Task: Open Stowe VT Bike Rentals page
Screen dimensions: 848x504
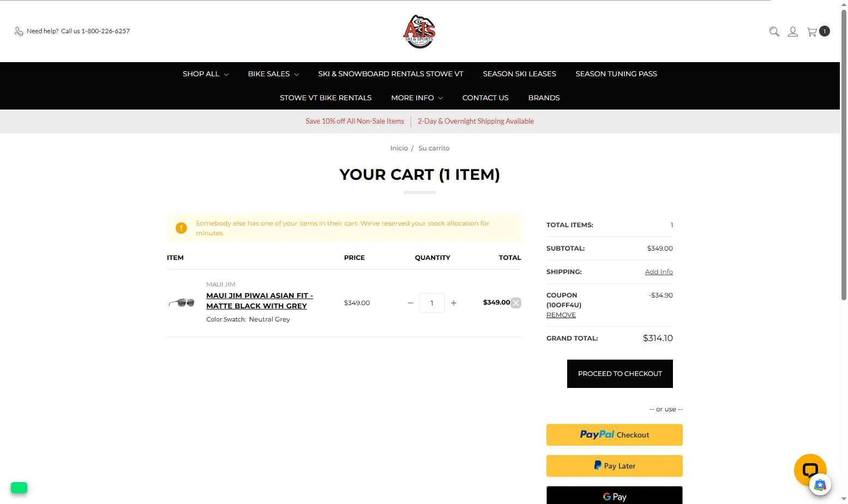Action: (326, 98)
